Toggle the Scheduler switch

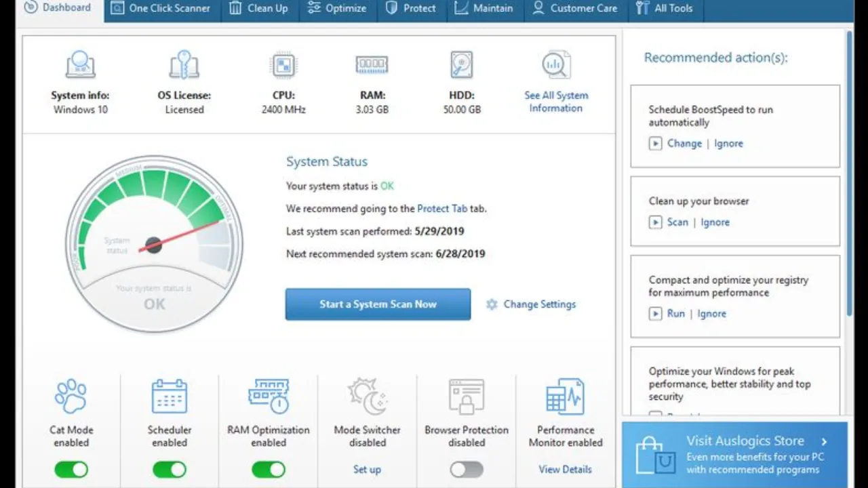[170, 469]
